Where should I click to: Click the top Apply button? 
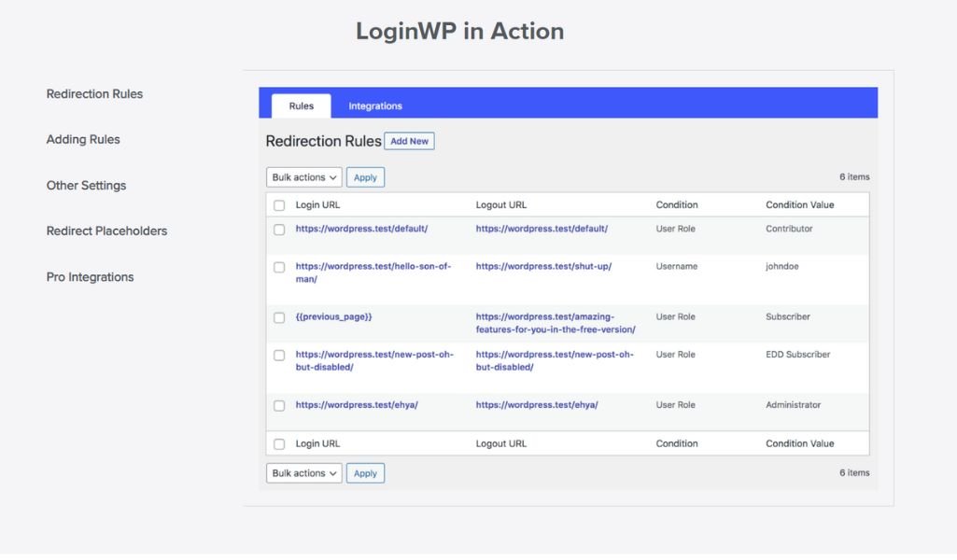(x=365, y=177)
